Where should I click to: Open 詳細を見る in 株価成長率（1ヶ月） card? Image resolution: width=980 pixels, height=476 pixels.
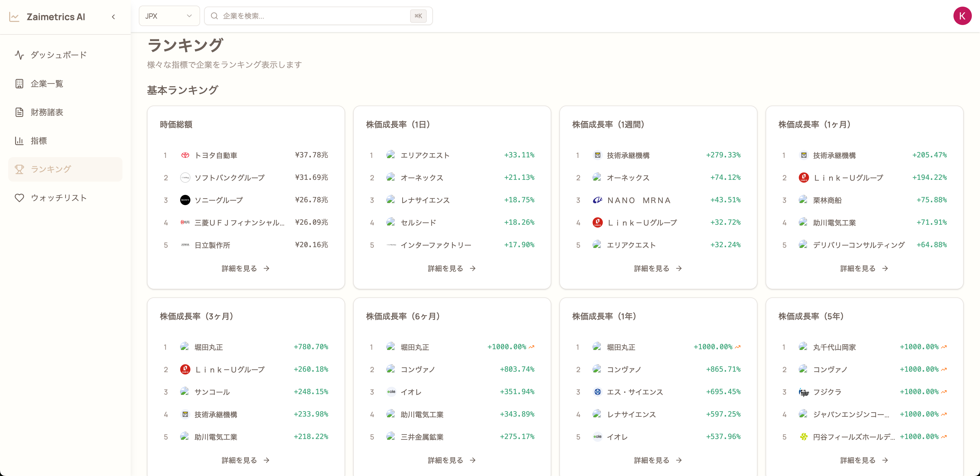(864, 268)
